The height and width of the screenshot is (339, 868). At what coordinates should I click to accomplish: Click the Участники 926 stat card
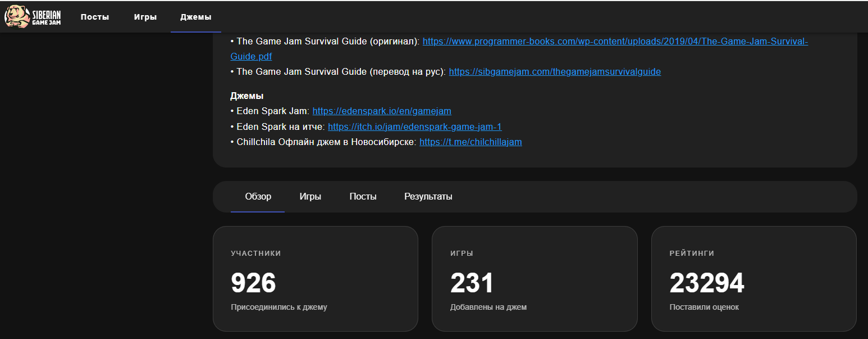316,279
